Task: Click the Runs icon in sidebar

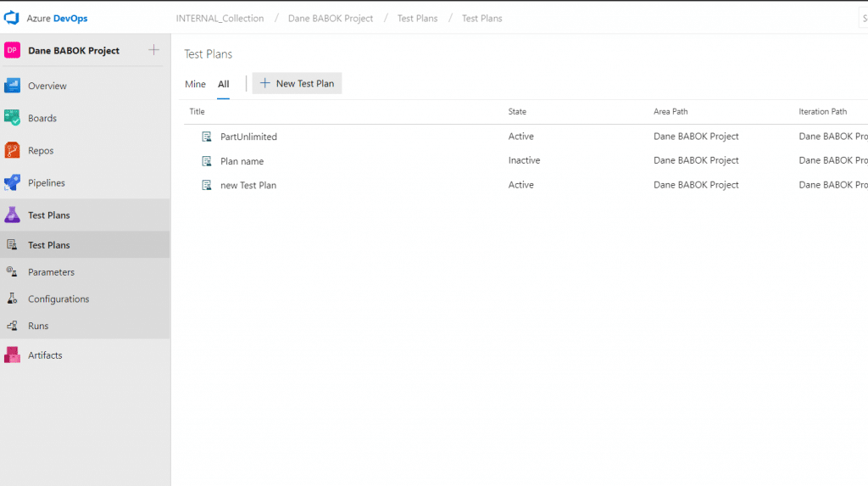Action: pyautogui.click(x=12, y=326)
